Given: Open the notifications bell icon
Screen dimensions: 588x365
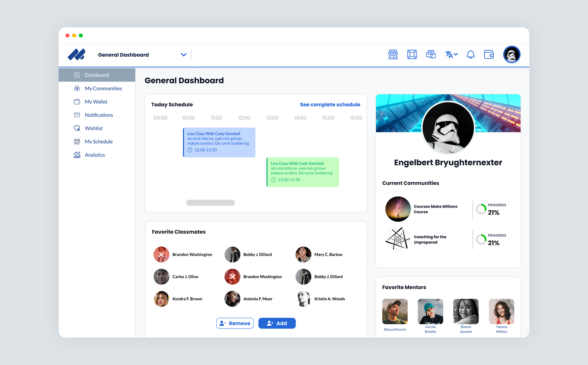Looking at the screenshot, I should coord(470,55).
